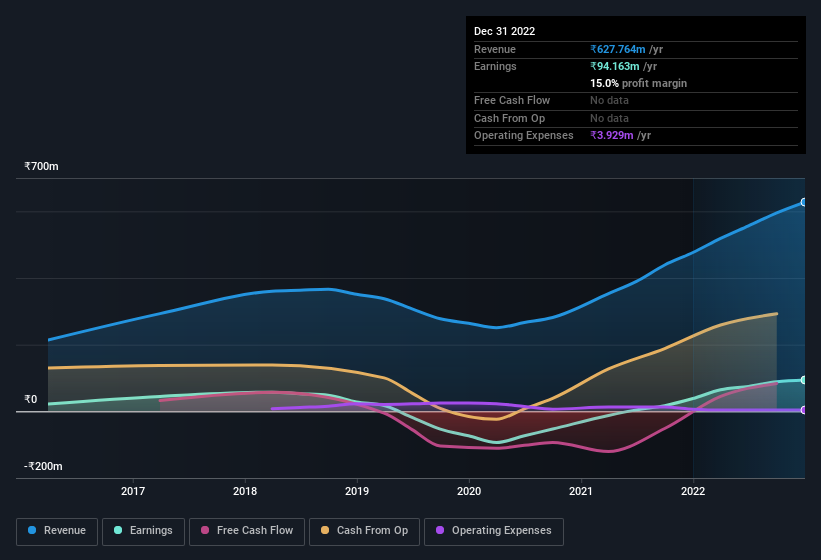821x560 pixels.
Task: Toggle the Cash From Op legend button
Action: pyautogui.click(x=364, y=531)
